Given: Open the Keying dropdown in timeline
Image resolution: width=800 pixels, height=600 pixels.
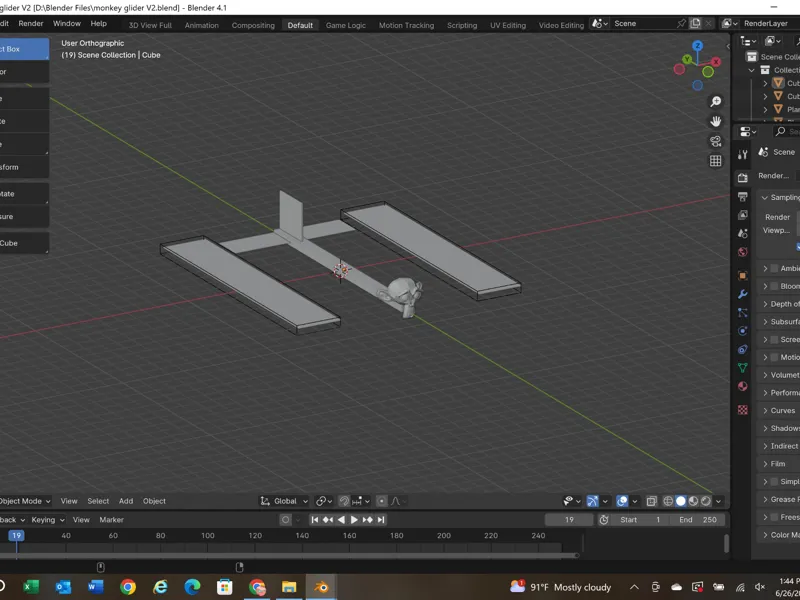Looking at the screenshot, I should [48, 520].
